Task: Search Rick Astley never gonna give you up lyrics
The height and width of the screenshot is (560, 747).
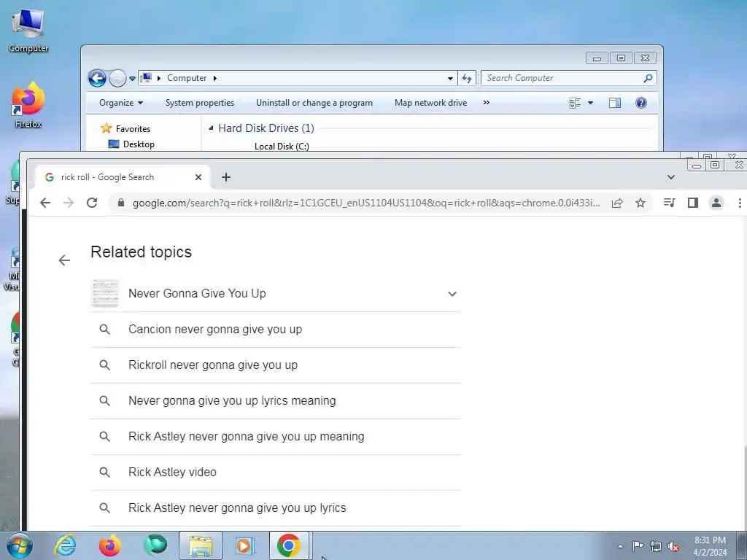Action: click(x=275, y=508)
